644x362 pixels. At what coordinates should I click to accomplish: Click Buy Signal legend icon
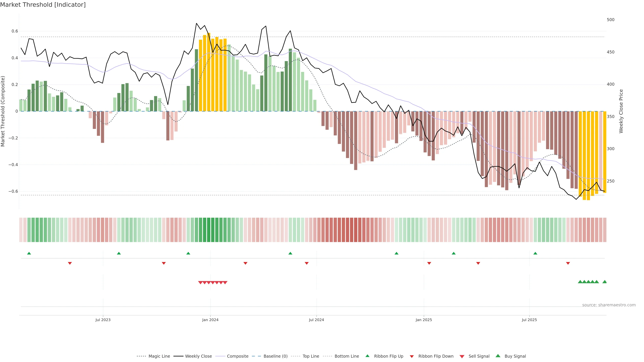(498, 356)
